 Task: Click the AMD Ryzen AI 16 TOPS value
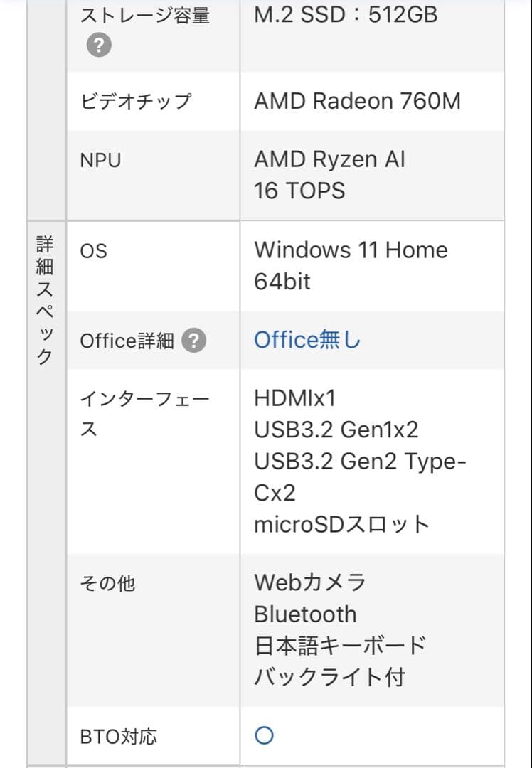(329, 174)
